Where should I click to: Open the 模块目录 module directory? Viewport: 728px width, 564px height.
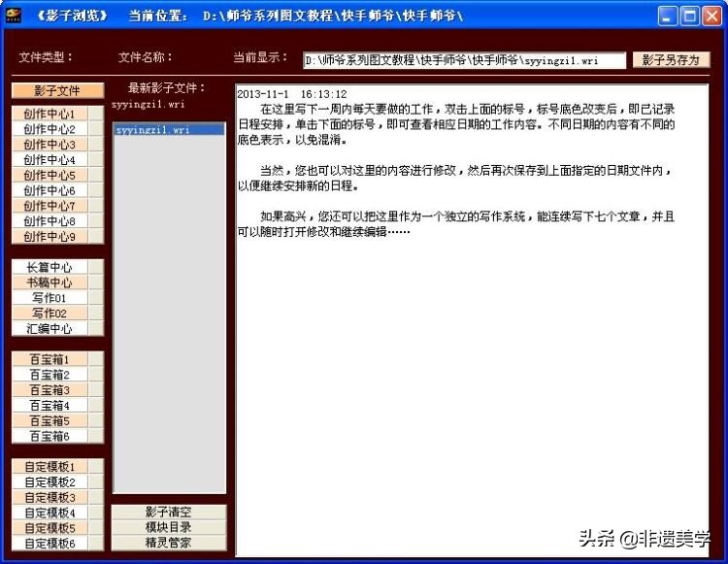(169, 527)
